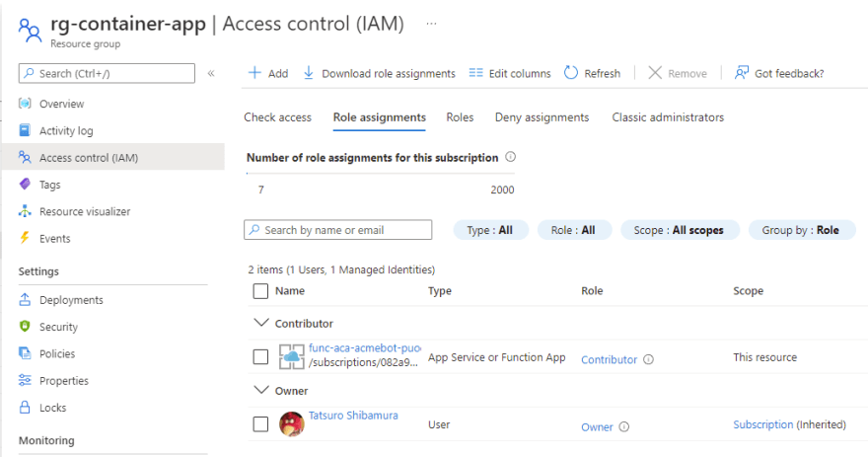Screen dimensions: 868x457
Task: Open the Role : All filter
Action: tap(574, 230)
